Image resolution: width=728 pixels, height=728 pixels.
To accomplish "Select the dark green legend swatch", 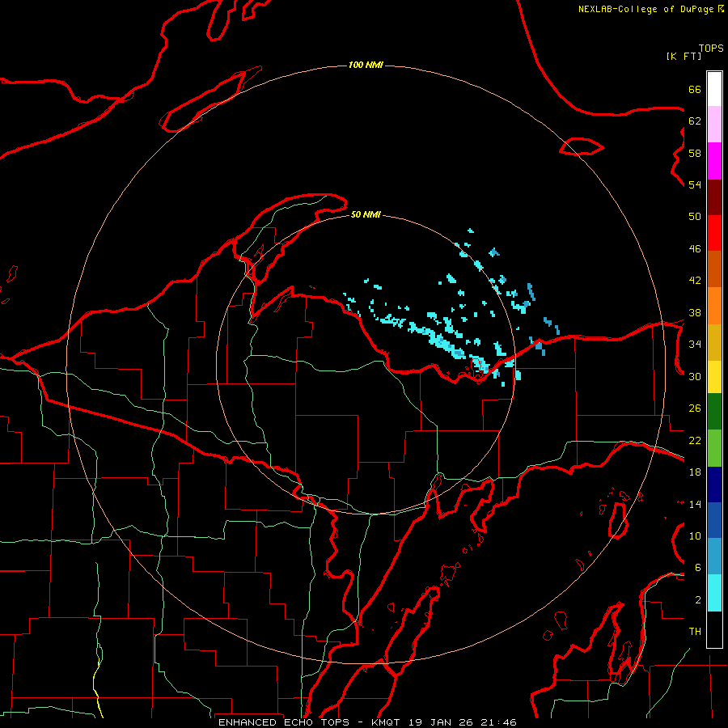I will tap(714, 412).
